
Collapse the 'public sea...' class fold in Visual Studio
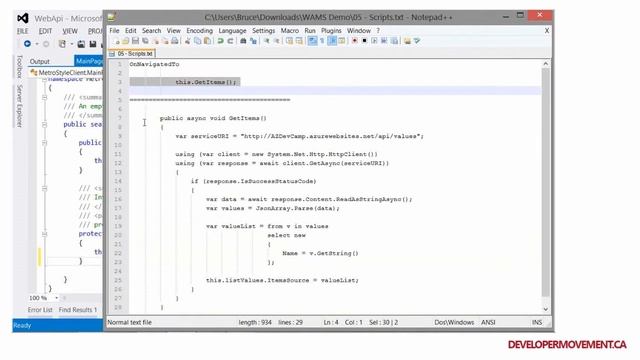tap(44, 124)
